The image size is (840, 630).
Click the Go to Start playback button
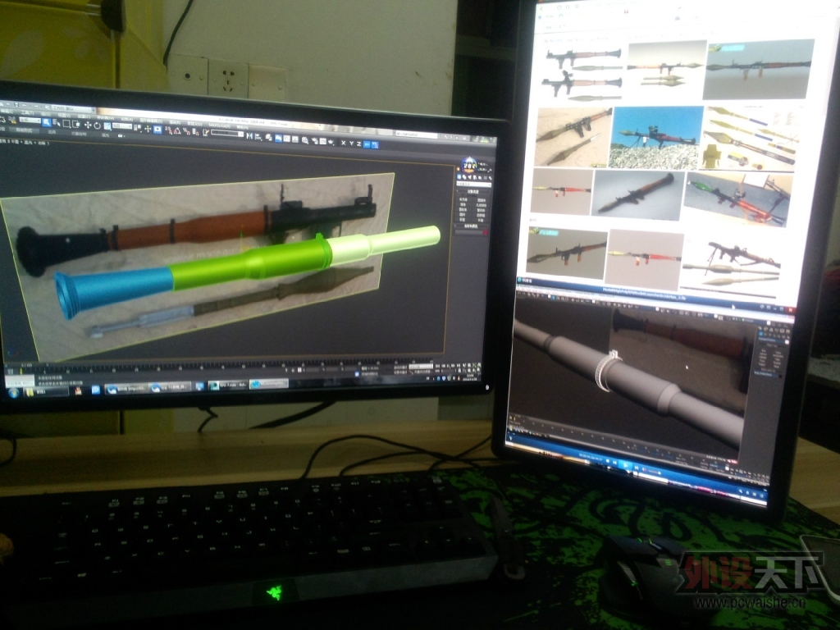(x=437, y=365)
